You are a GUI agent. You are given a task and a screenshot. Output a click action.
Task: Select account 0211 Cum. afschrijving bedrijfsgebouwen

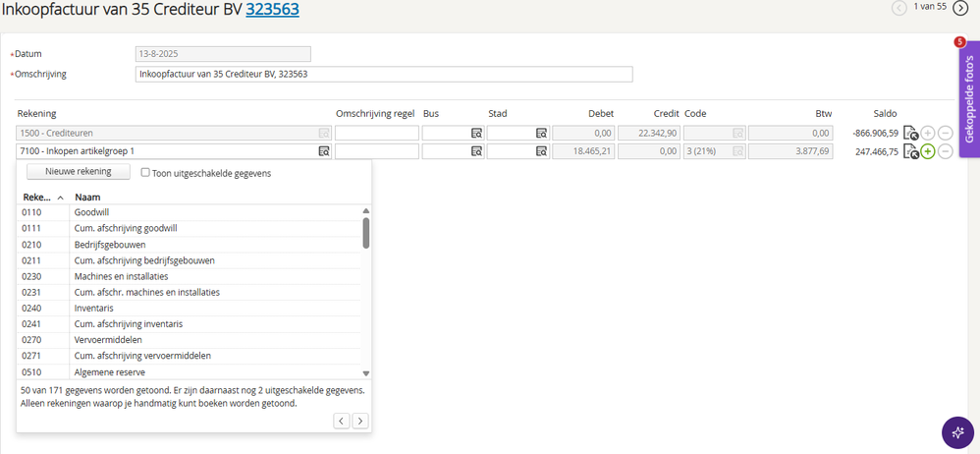(189, 260)
